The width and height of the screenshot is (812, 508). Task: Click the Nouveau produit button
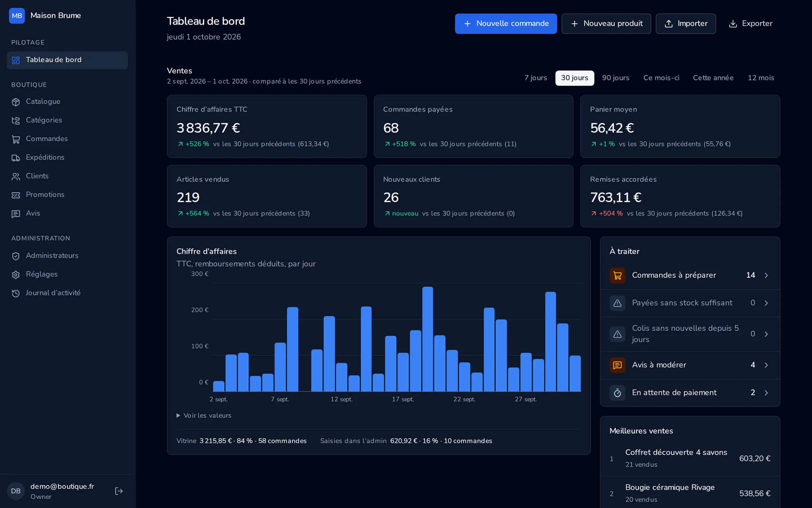(x=606, y=24)
